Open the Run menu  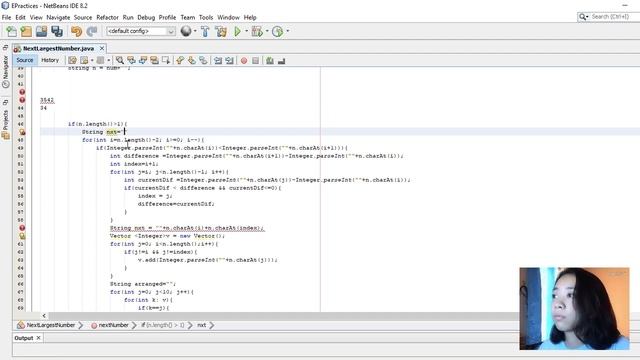pyautogui.click(x=128, y=18)
